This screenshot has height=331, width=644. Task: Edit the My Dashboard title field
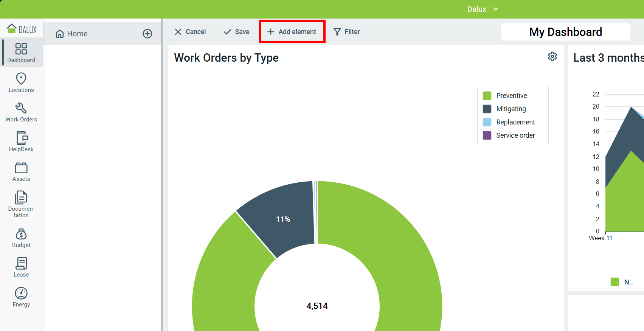565,32
